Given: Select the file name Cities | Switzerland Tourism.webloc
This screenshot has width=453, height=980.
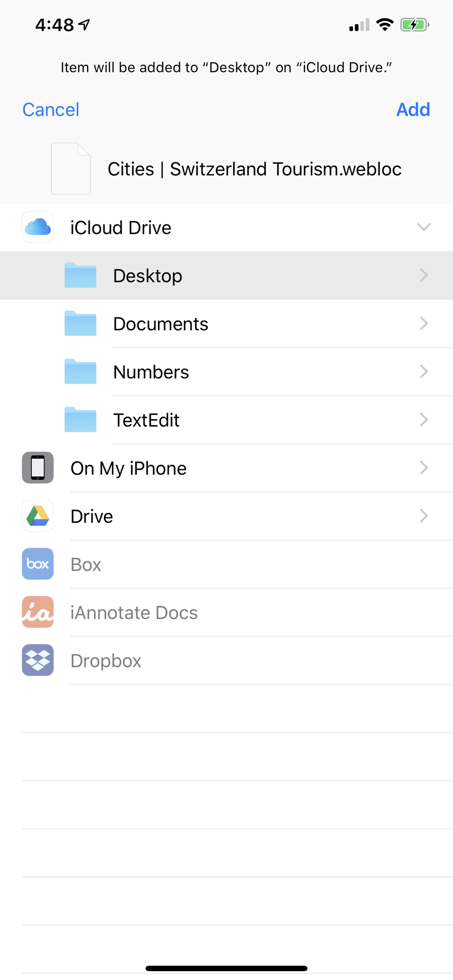Looking at the screenshot, I should pyautogui.click(x=254, y=169).
